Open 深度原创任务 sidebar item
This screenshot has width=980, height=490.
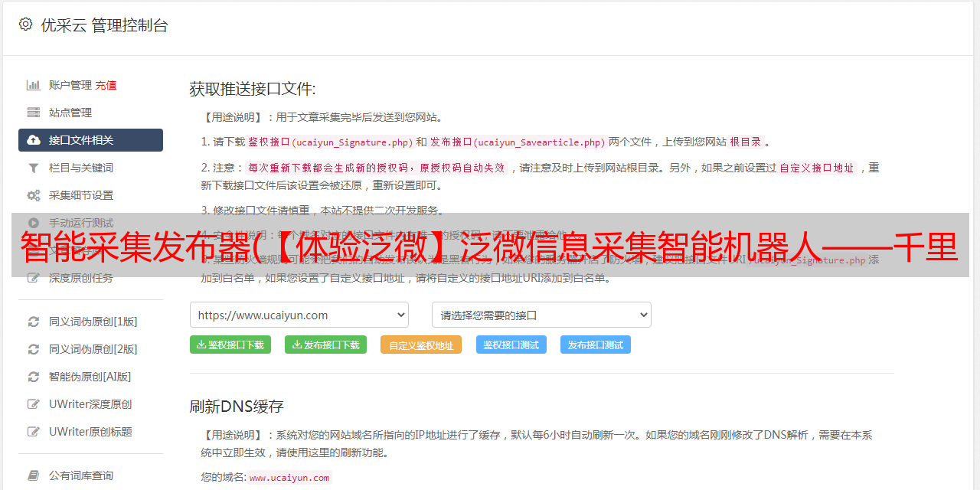81,278
